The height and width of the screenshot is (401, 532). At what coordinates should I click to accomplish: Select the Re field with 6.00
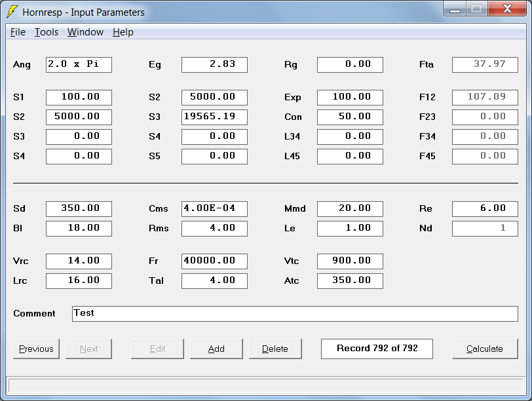[485, 208]
